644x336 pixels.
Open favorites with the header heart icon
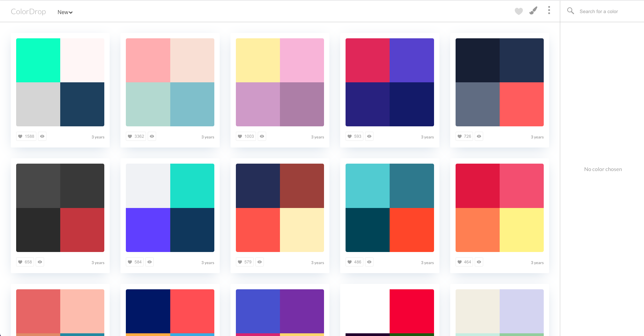518,11
